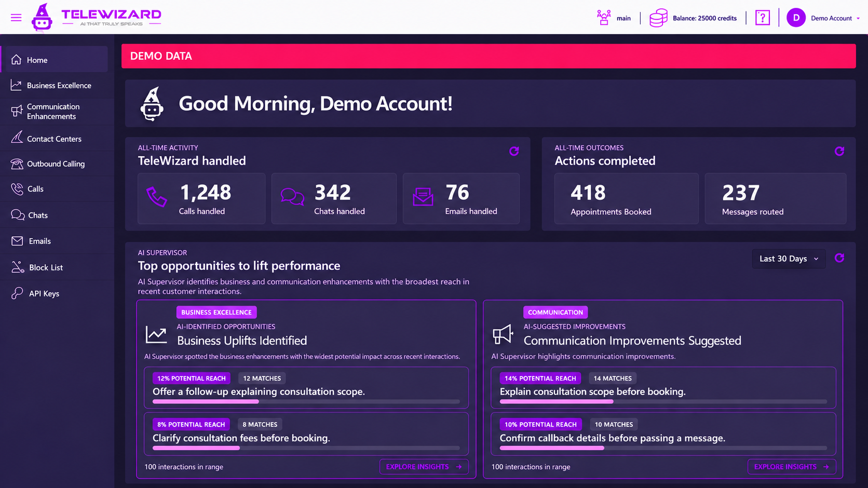
Task: Click the credits balance coin icon
Action: 658,18
